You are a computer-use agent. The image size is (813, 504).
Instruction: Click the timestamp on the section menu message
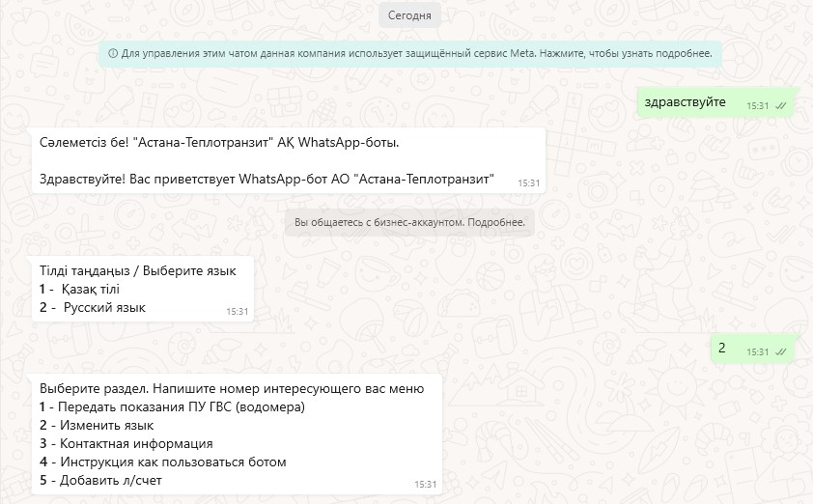pos(425,485)
